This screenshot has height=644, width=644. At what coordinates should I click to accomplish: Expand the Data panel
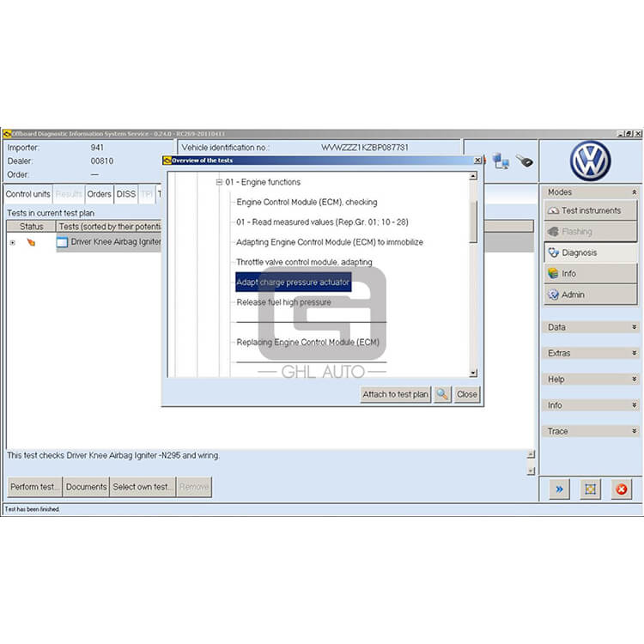tap(635, 327)
